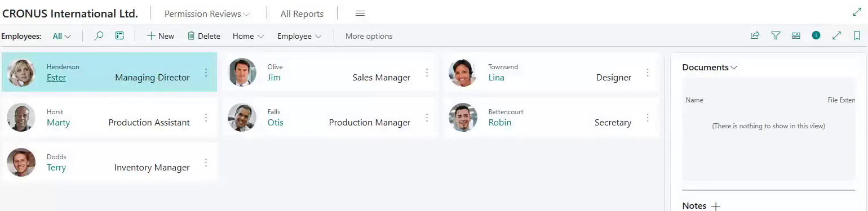
Task: Open the hamburger menu icon
Action: [x=361, y=14]
